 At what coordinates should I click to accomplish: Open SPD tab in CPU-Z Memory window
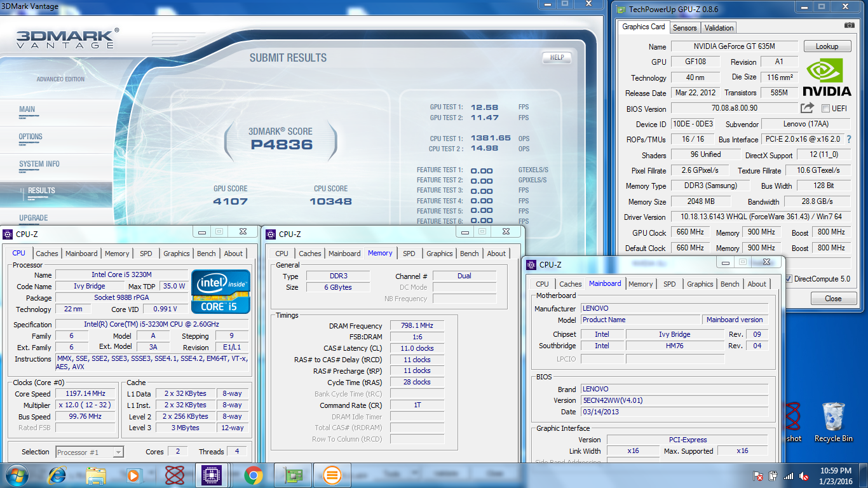point(409,254)
